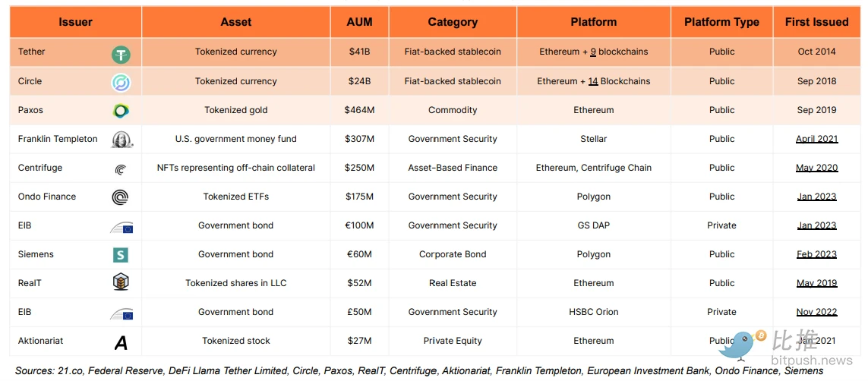Open the April 2021 date link
Screen dimensions: 868x381
pyautogui.click(x=816, y=139)
